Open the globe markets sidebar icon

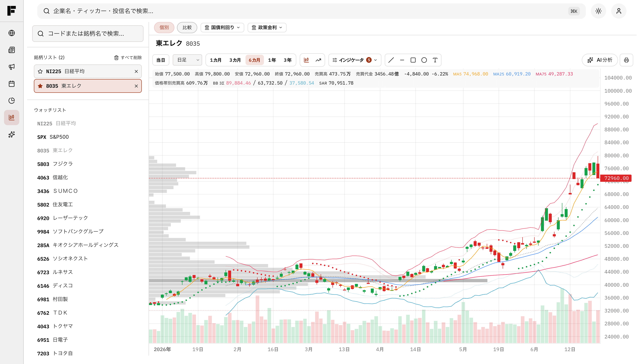11,33
